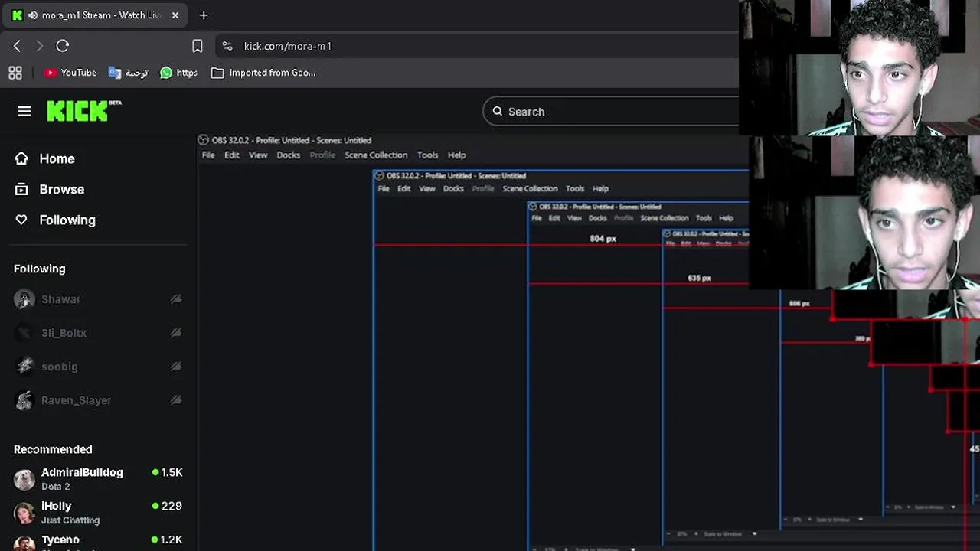Click the offline icon beside 3li_Boltx
The height and width of the screenshot is (551, 980).
click(x=176, y=333)
